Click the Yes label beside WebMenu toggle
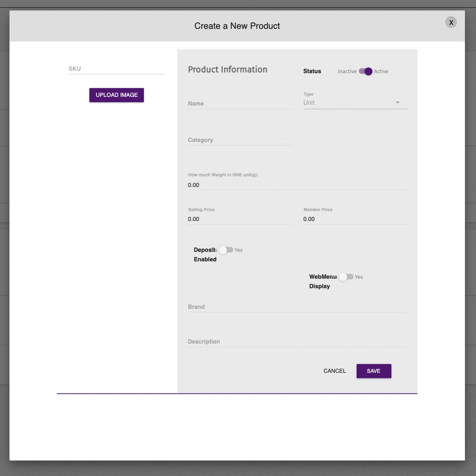Image resolution: width=476 pixels, height=476 pixels. click(359, 277)
